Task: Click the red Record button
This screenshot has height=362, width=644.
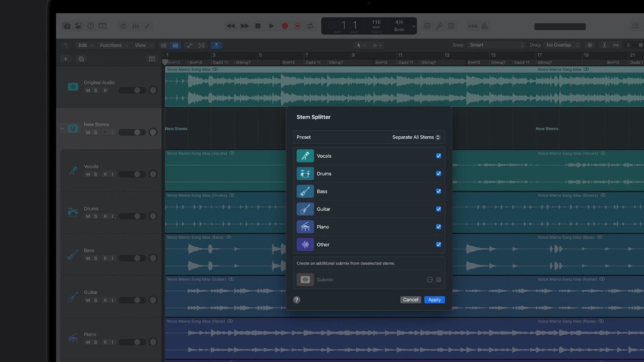Action: [x=284, y=26]
